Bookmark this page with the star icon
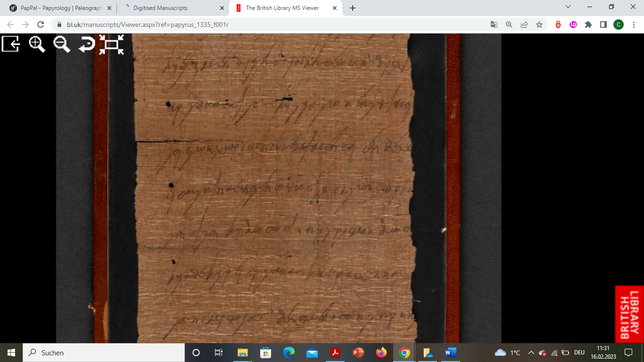 [539, 25]
